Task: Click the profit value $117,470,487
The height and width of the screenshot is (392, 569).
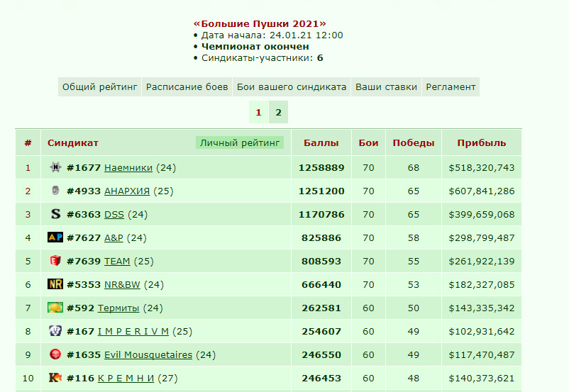Action: [482, 354]
